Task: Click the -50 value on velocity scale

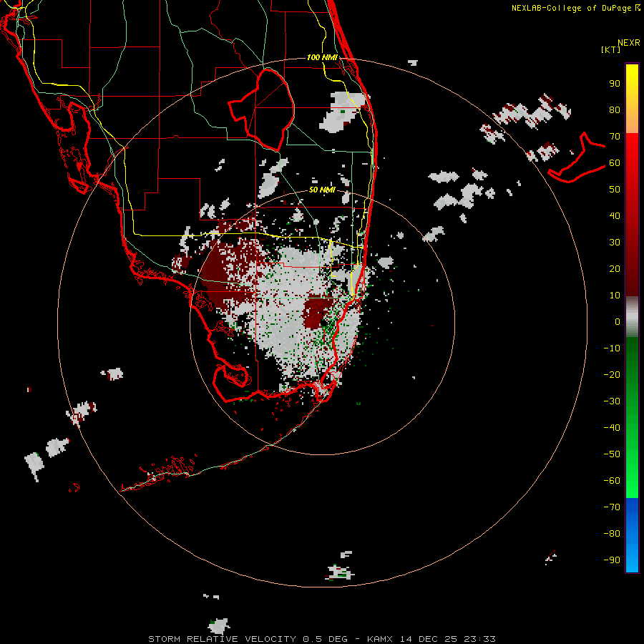Action: pyautogui.click(x=612, y=454)
